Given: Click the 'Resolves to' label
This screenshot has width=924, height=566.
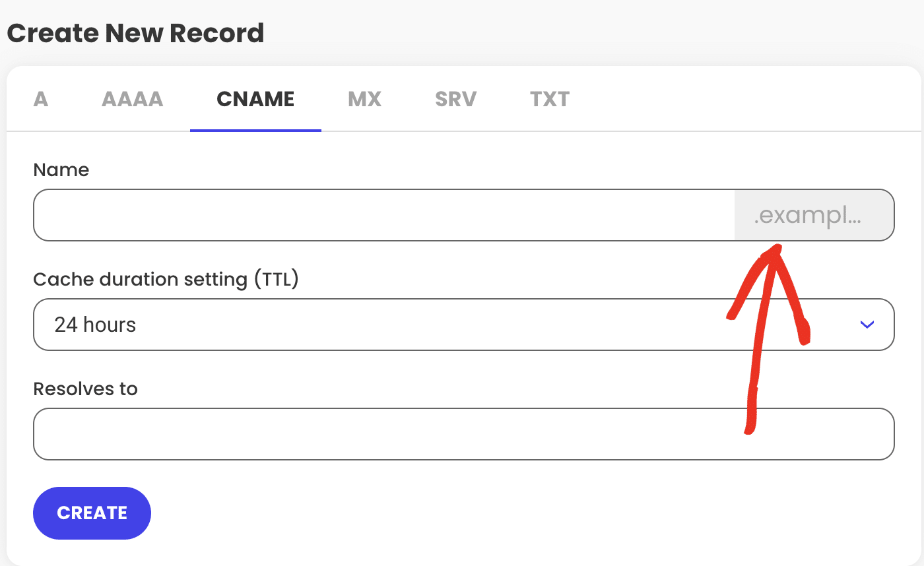Looking at the screenshot, I should (x=85, y=389).
